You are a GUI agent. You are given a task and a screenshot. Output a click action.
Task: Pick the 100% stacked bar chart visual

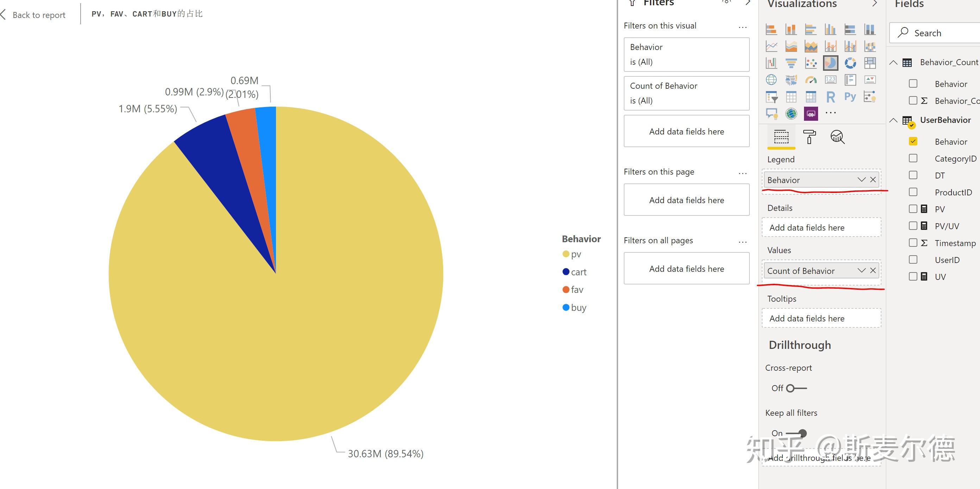(850, 30)
